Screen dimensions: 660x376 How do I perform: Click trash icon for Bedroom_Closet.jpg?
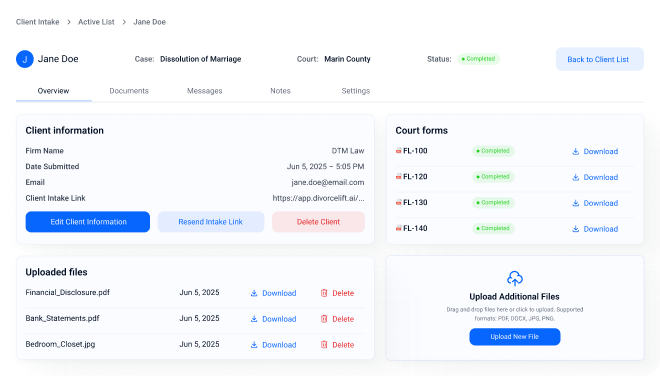(324, 345)
